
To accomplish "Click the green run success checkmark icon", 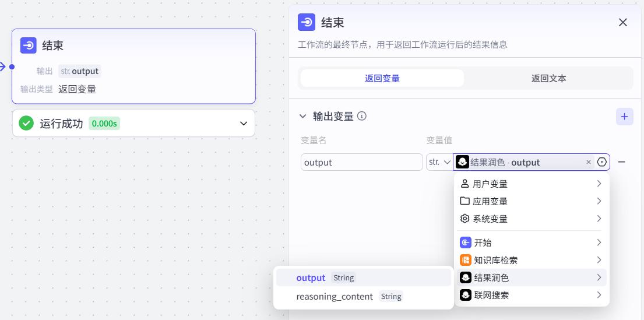I will point(26,123).
